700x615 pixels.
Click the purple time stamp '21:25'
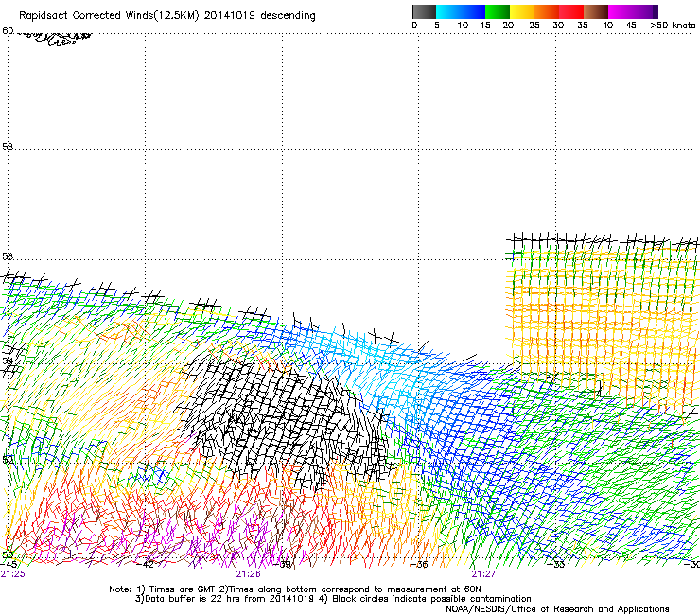[13, 574]
